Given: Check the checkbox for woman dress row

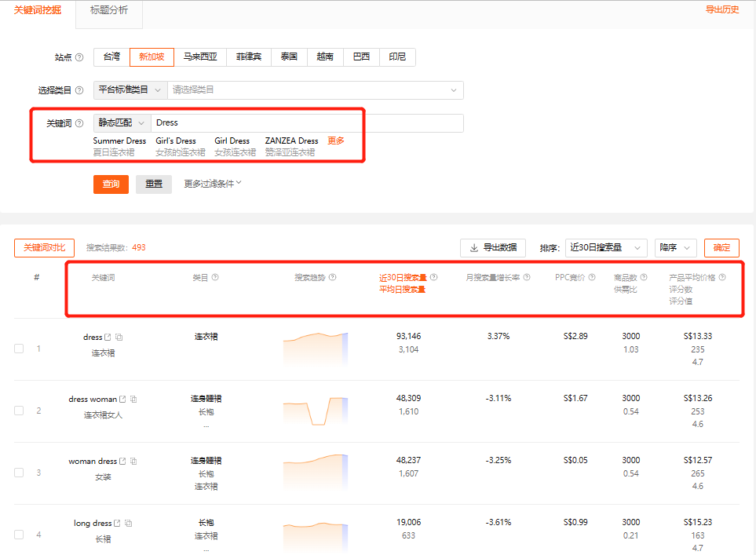Looking at the screenshot, I should click(19, 473).
